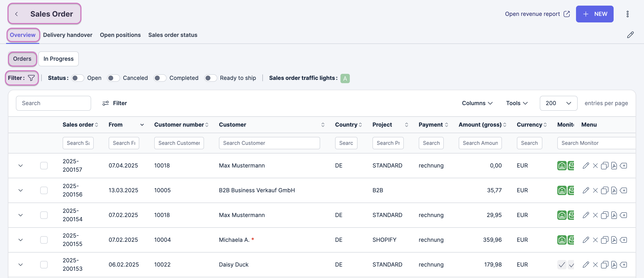Select the In Progress tab
The height and width of the screenshot is (278, 644).
coord(58,59)
